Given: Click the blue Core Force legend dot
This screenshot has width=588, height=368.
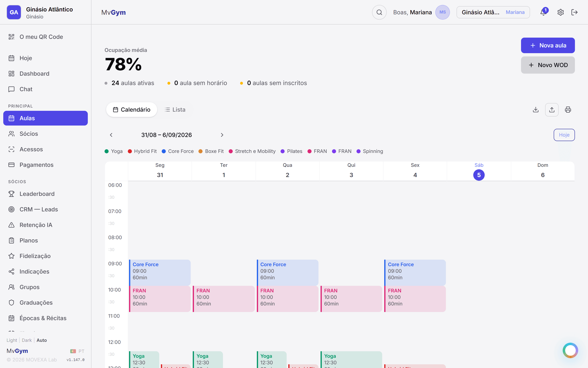Looking at the screenshot, I should pyautogui.click(x=164, y=151).
